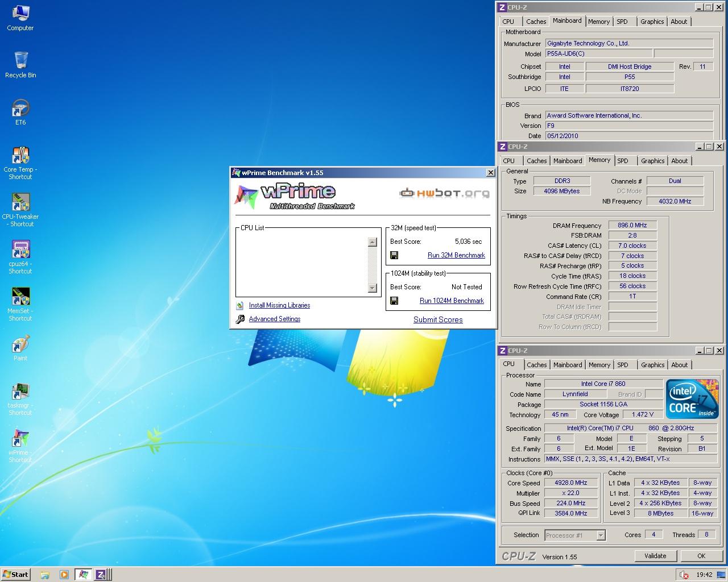The height and width of the screenshot is (582, 728).
Task: Click the Run 1024M Benchmark link
Action: (452, 301)
